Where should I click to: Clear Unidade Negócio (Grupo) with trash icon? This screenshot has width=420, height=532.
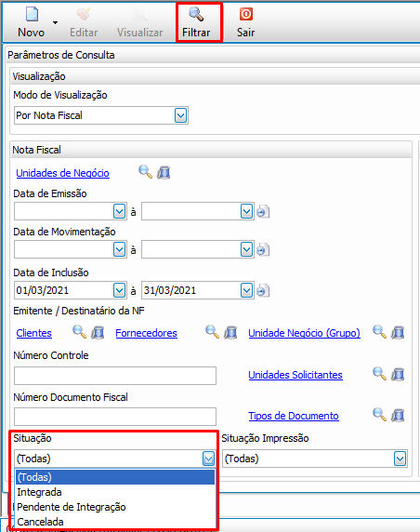pos(398,332)
